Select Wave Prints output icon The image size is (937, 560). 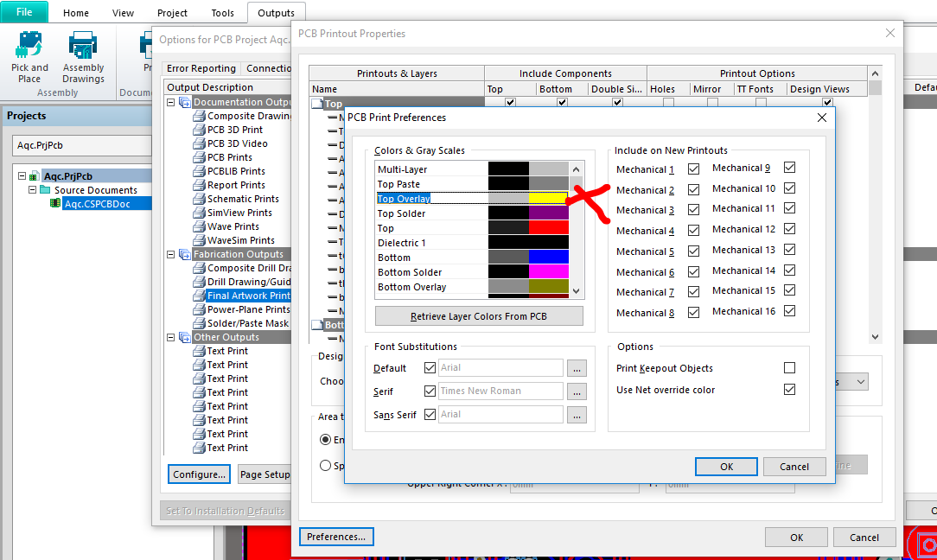pyautogui.click(x=199, y=226)
